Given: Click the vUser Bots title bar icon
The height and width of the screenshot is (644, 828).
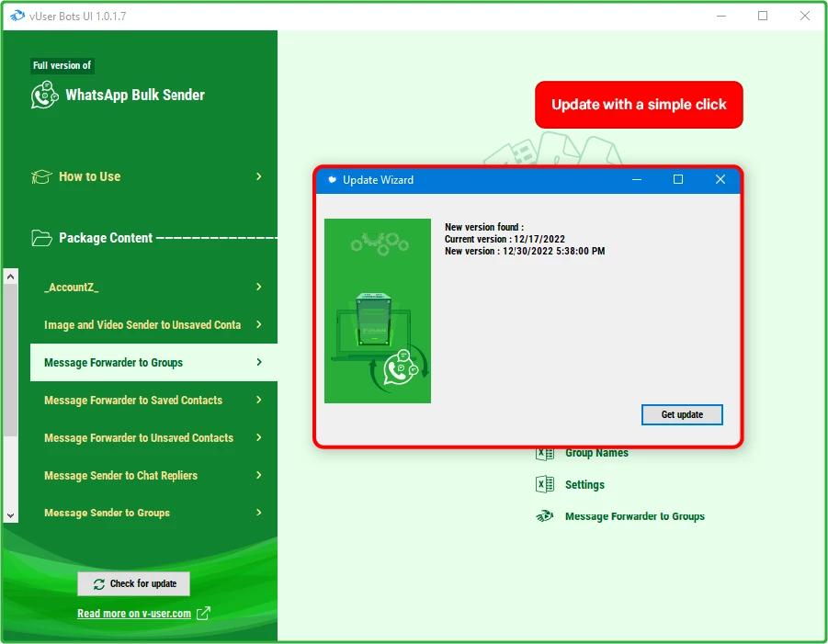Looking at the screenshot, I should click(17, 16).
